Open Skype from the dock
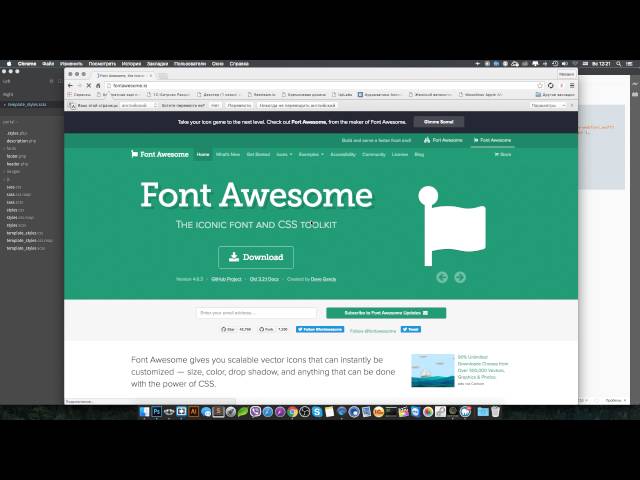This screenshot has width=640, height=480. [317, 412]
